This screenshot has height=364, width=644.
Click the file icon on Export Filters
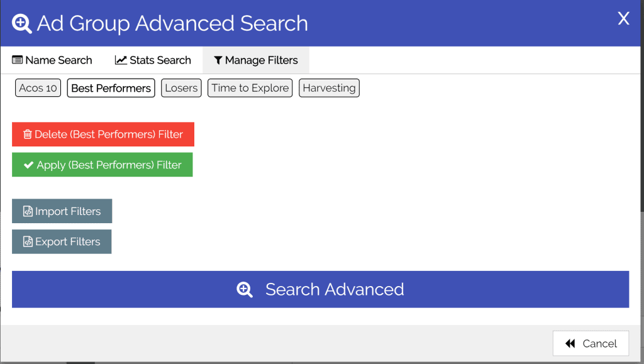tap(28, 241)
